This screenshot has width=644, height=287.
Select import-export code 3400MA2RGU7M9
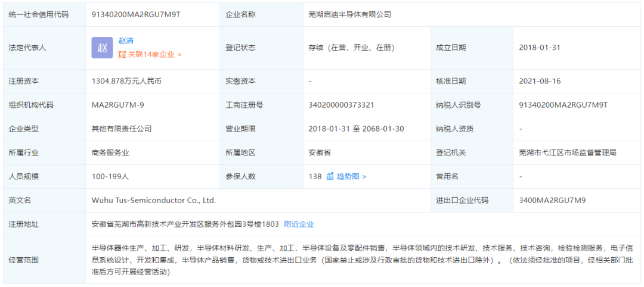(x=552, y=201)
